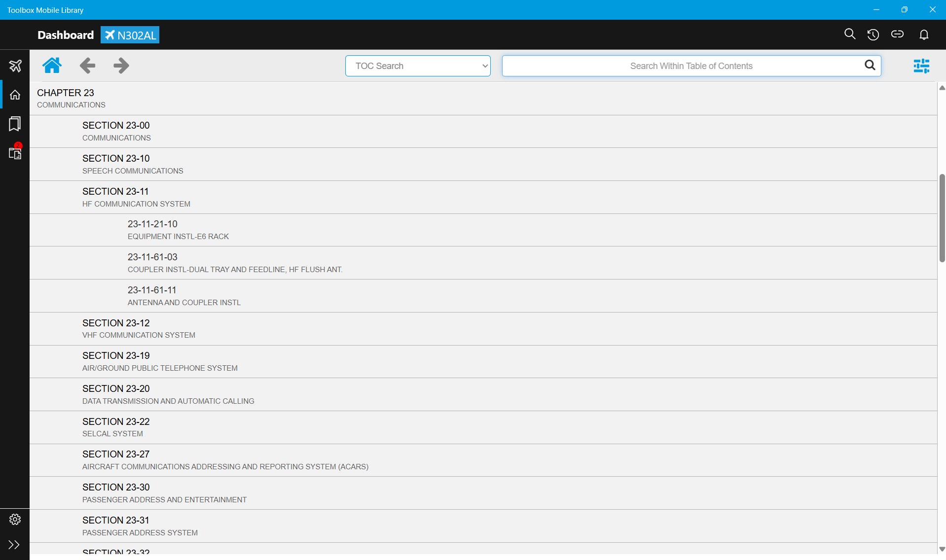Open the history clock icon
The height and width of the screenshot is (560, 946).
pos(873,35)
